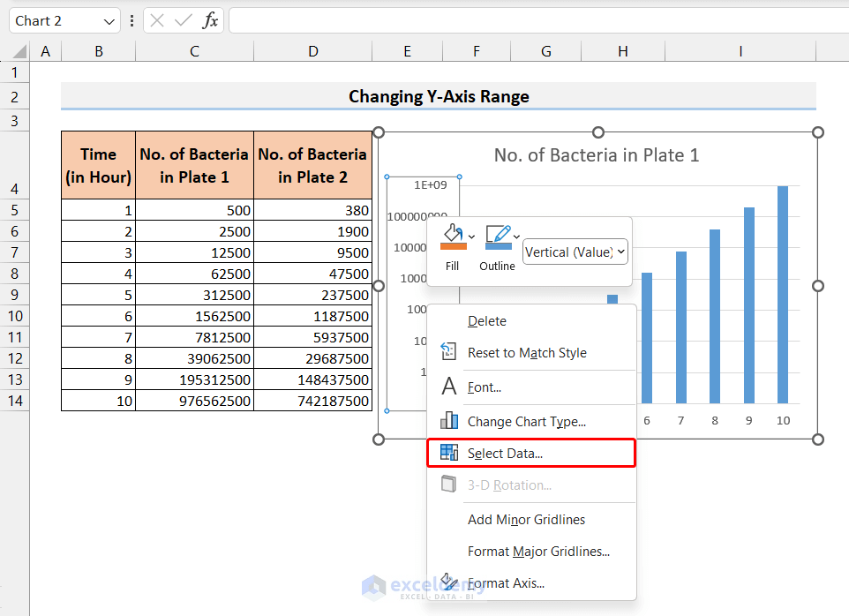849x616 pixels.
Task: Select the Fill bucket icon on mini toolbar
Action: 452,231
